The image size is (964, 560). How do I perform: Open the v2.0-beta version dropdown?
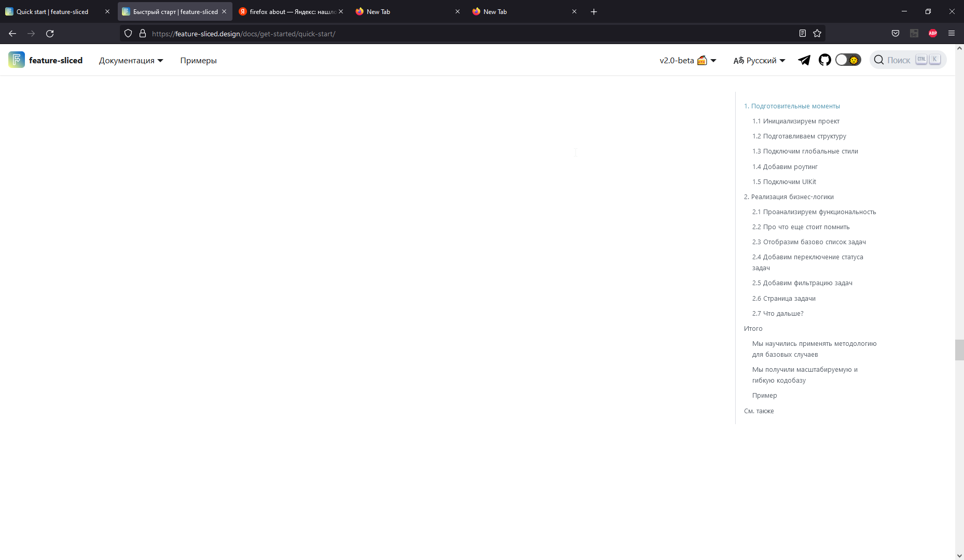[x=688, y=61]
